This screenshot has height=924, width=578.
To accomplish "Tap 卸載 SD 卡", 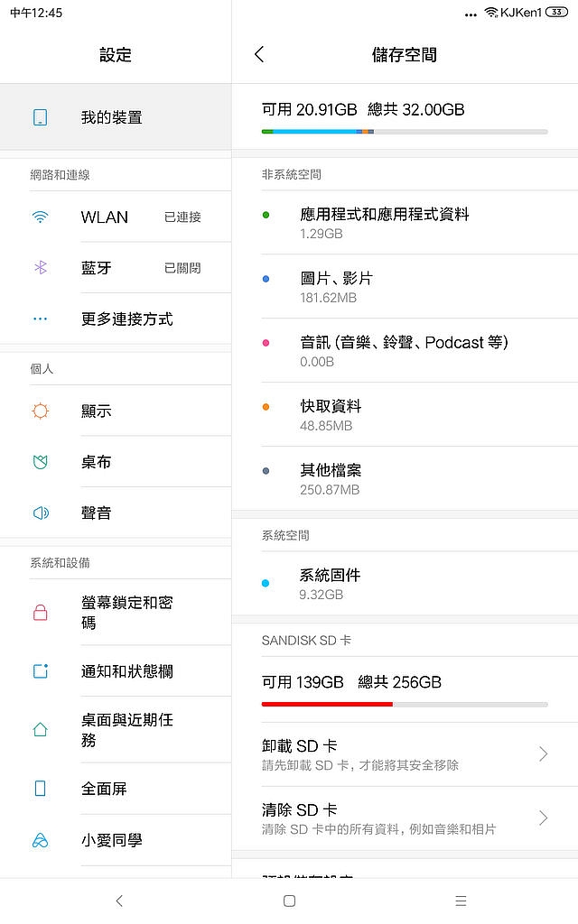I will point(405,753).
